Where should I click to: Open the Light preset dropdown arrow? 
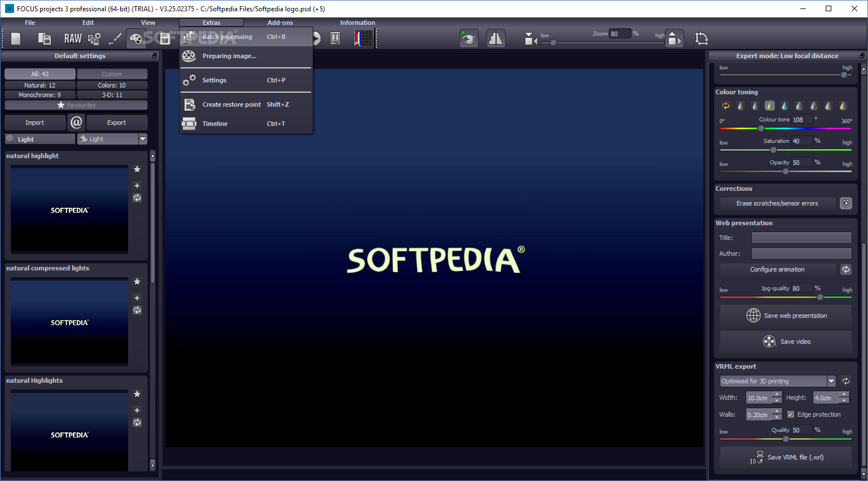click(143, 139)
